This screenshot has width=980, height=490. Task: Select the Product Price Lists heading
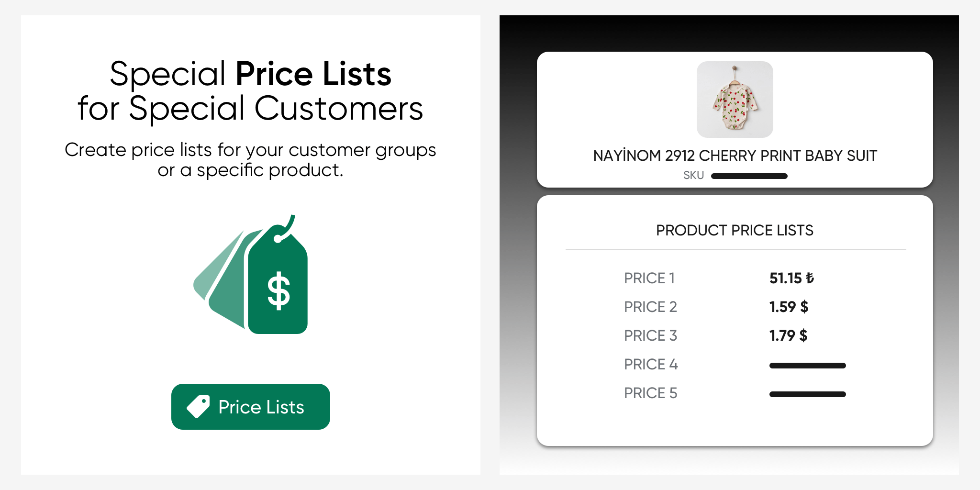735,230
